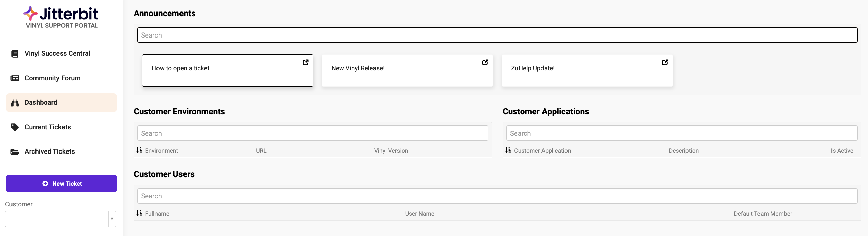Viewport: 868px width, 236px height.
Task: Open the ZuHelp Update! announcement card
Action: click(587, 71)
